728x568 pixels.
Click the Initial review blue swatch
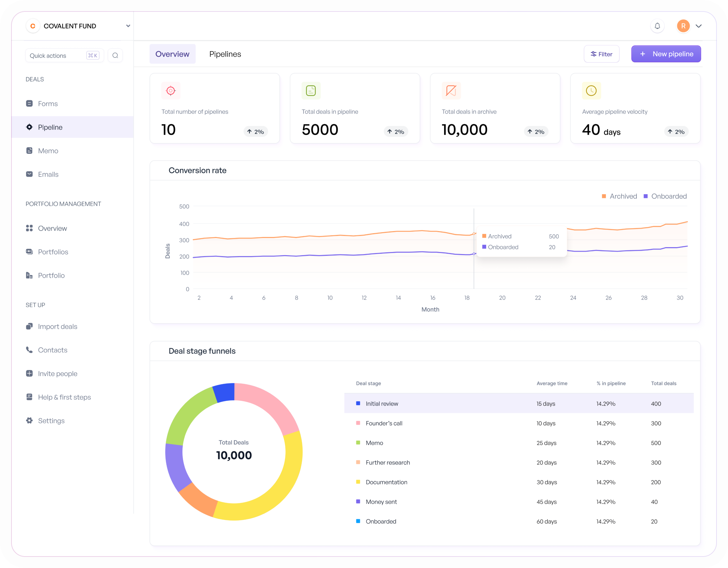click(358, 403)
